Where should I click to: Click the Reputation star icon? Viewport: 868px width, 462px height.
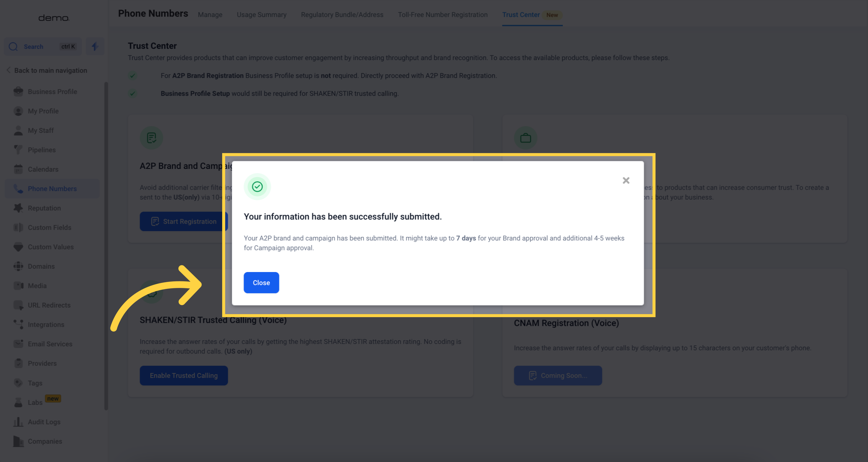click(18, 208)
